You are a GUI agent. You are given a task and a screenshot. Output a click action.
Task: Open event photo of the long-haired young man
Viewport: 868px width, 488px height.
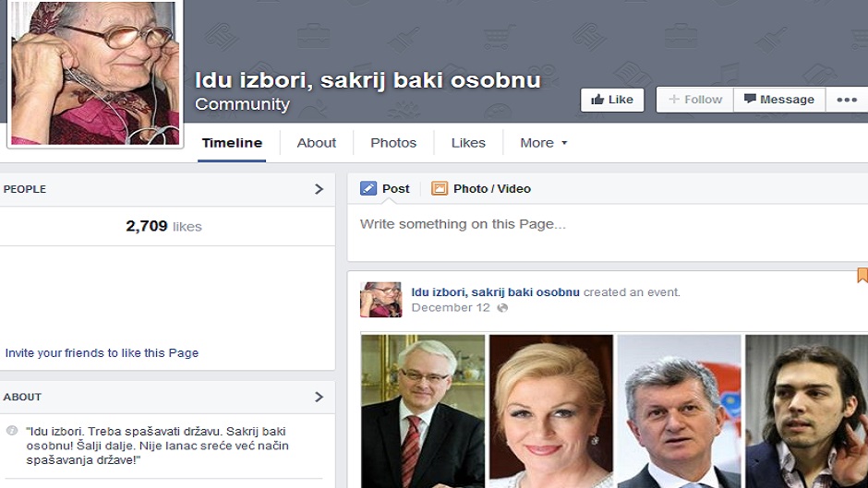(806, 411)
